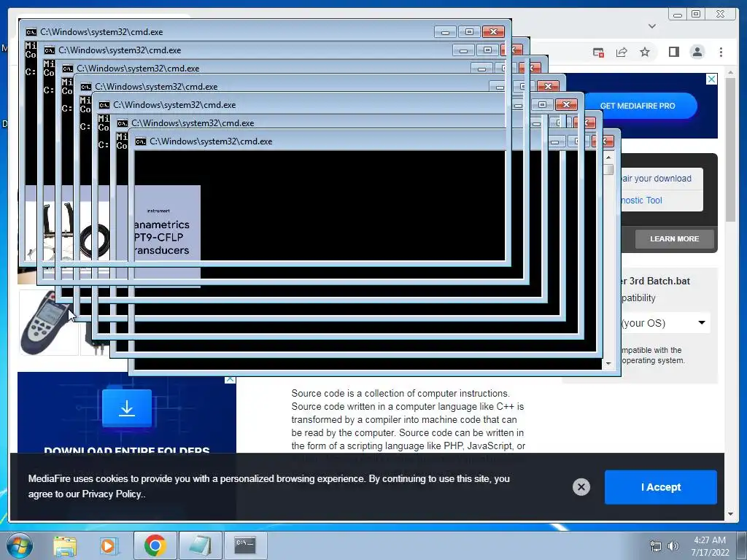Accept cookies with I Accept button
This screenshot has width=747, height=560.
(x=660, y=487)
